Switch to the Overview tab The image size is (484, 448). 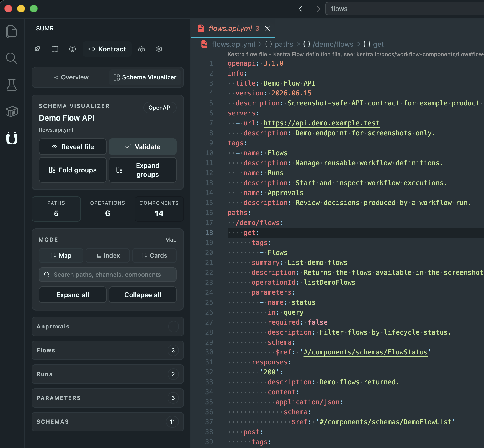tap(71, 77)
